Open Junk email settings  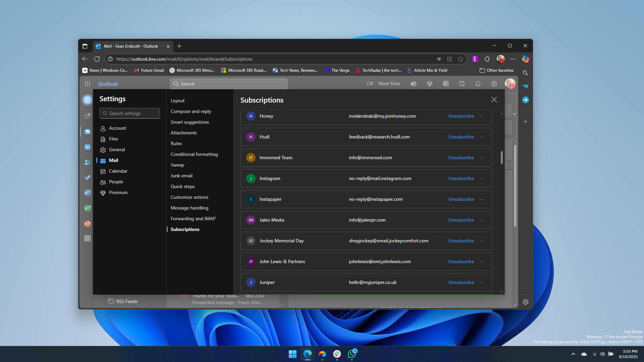click(181, 176)
